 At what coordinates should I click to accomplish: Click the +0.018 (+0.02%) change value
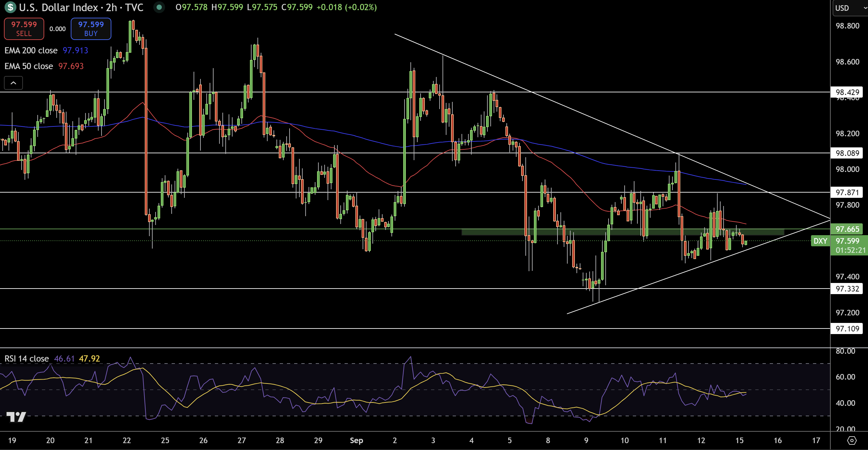point(347,7)
